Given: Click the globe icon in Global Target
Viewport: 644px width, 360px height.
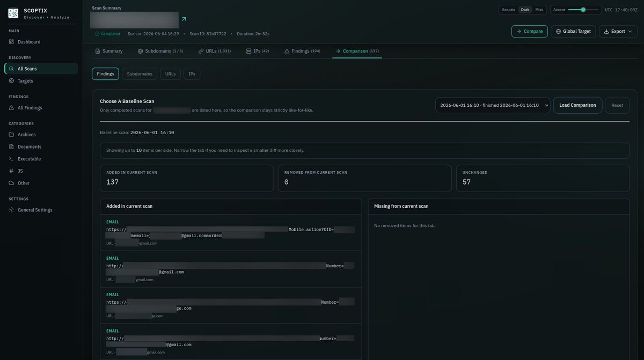Looking at the screenshot, I should (x=558, y=31).
